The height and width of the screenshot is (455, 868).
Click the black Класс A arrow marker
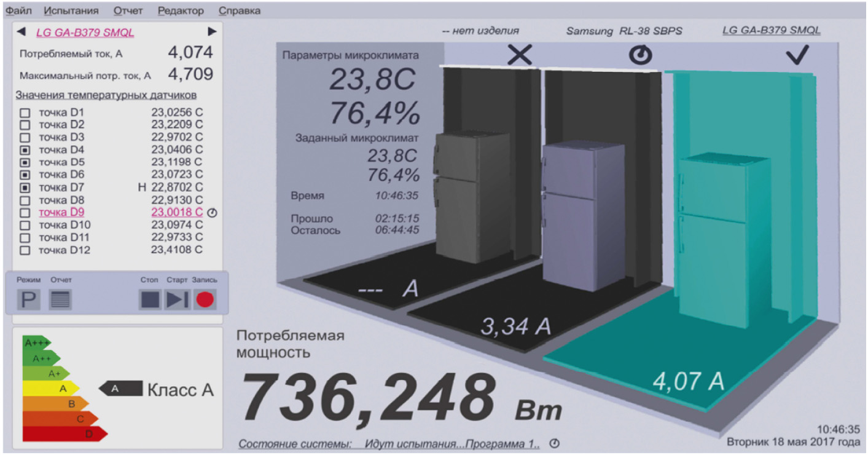pos(120,389)
